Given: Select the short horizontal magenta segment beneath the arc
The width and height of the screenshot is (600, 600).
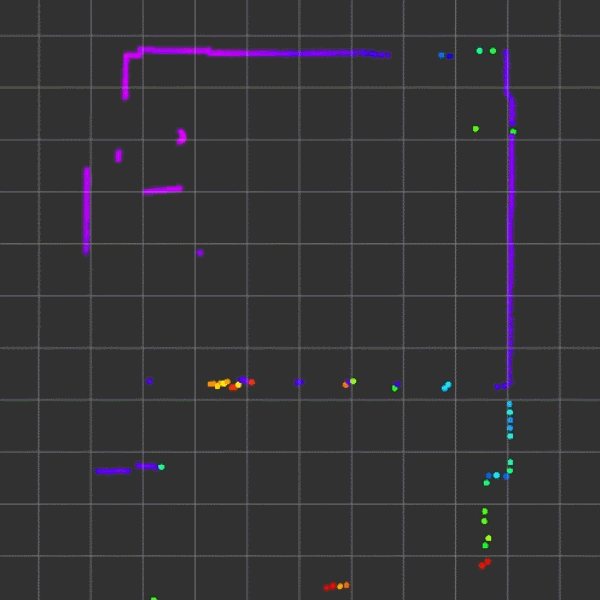Looking at the screenshot, I should coord(163,189).
